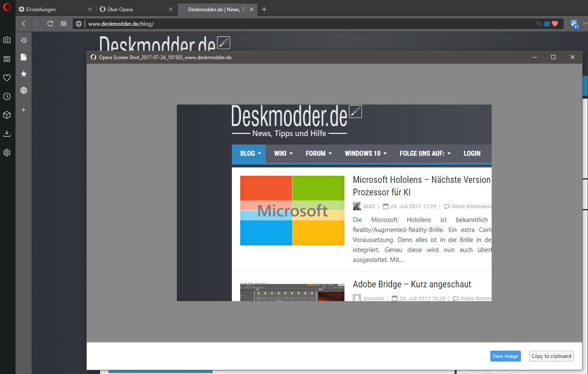This screenshot has height=374, width=588.
Task: Open settings gear icon in sidebar
Action: pyautogui.click(x=7, y=153)
